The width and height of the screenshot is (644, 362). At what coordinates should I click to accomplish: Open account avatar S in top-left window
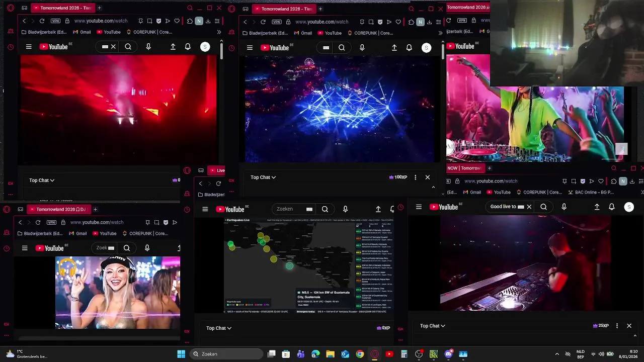205,47
